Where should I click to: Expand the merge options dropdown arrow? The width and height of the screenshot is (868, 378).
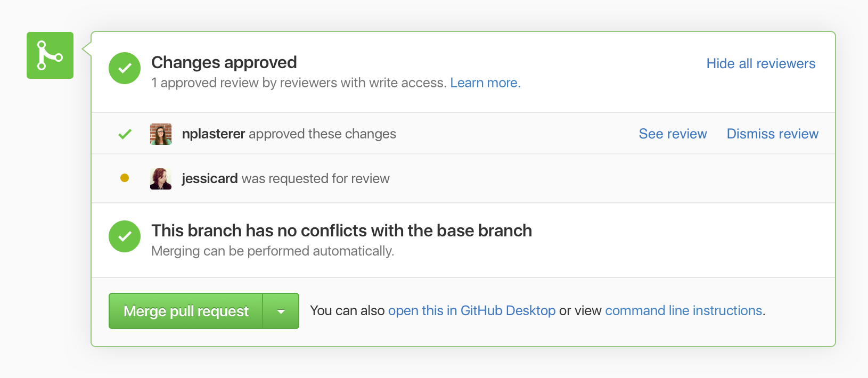(281, 311)
